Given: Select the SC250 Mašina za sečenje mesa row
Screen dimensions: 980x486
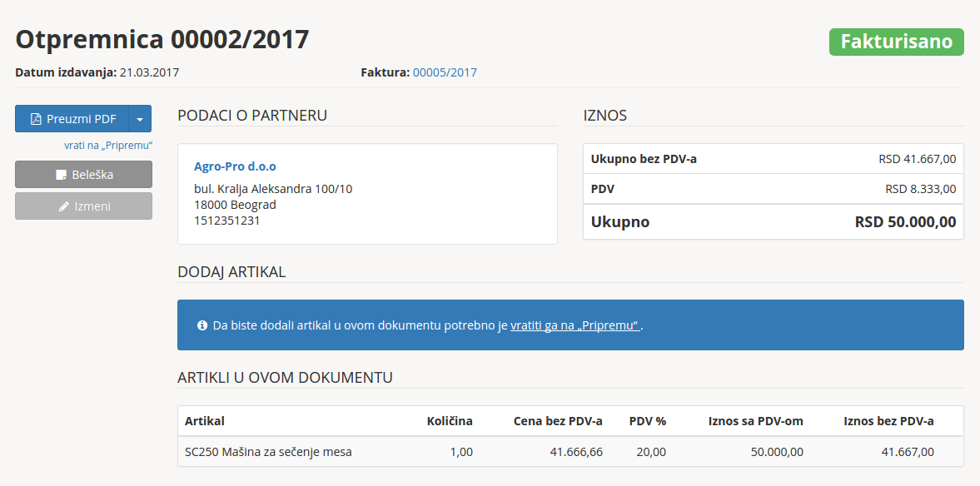Looking at the screenshot, I should (268, 452).
